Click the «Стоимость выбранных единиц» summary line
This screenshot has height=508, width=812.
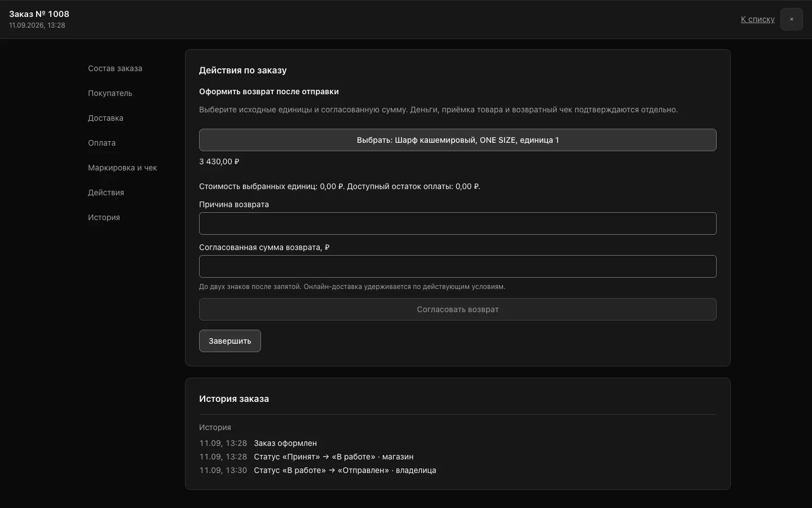pos(340,186)
